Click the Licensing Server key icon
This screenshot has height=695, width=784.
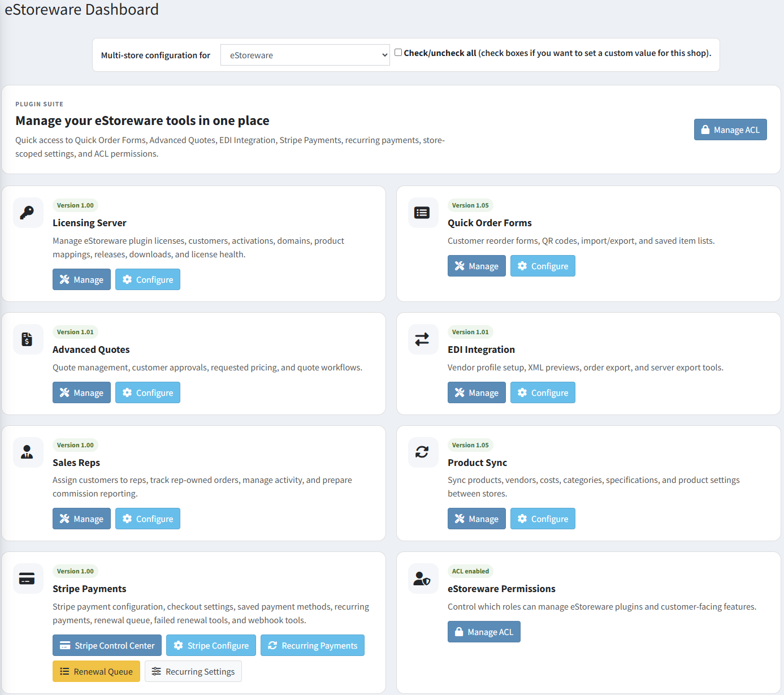tap(27, 213)
